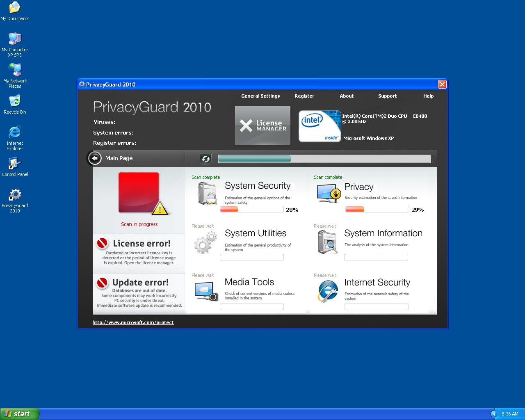Select the Privacy monitor icon
525x420 pixels.
click(329, 193)
